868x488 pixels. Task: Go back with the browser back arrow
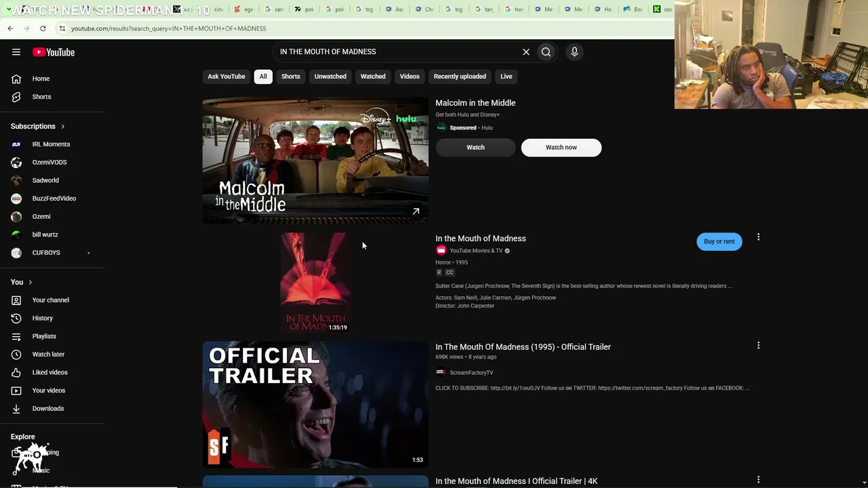pyautogui.click(x=10, y=28)
